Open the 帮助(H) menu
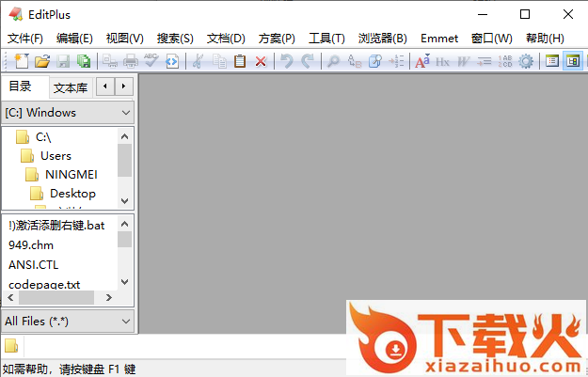Viewport: 588px width, 377px height. (x=545, y=39)
